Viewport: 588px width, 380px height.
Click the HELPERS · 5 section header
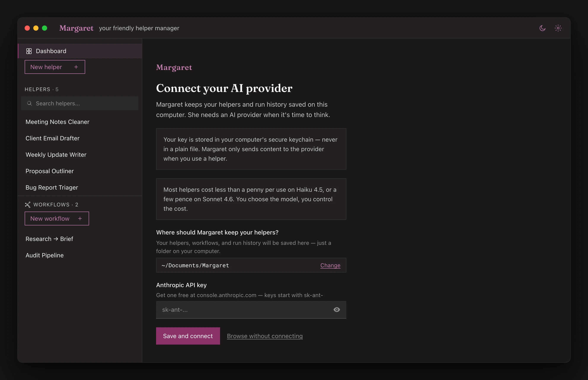click(x=42, y=89)
